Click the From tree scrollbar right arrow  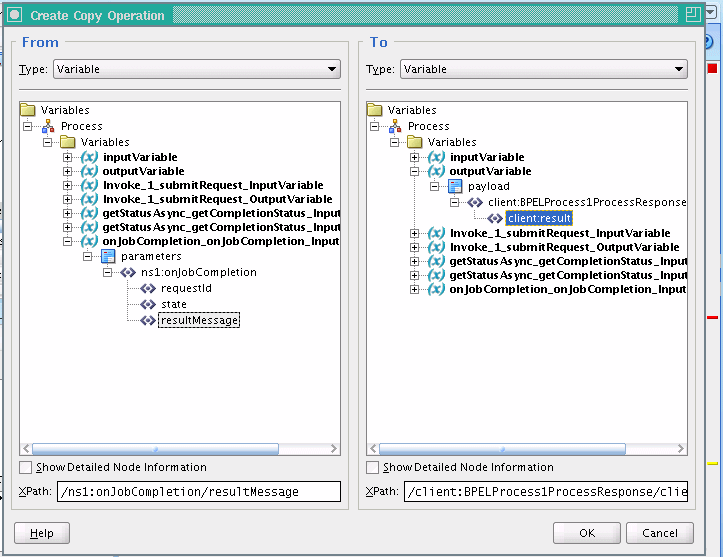[x=334, y=449]
